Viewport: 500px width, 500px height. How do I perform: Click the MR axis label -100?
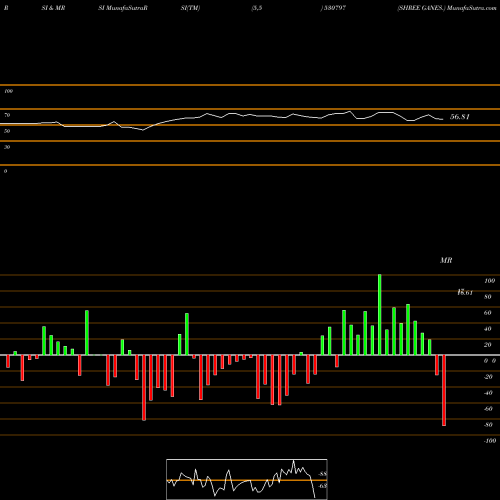tap(490, 441)
